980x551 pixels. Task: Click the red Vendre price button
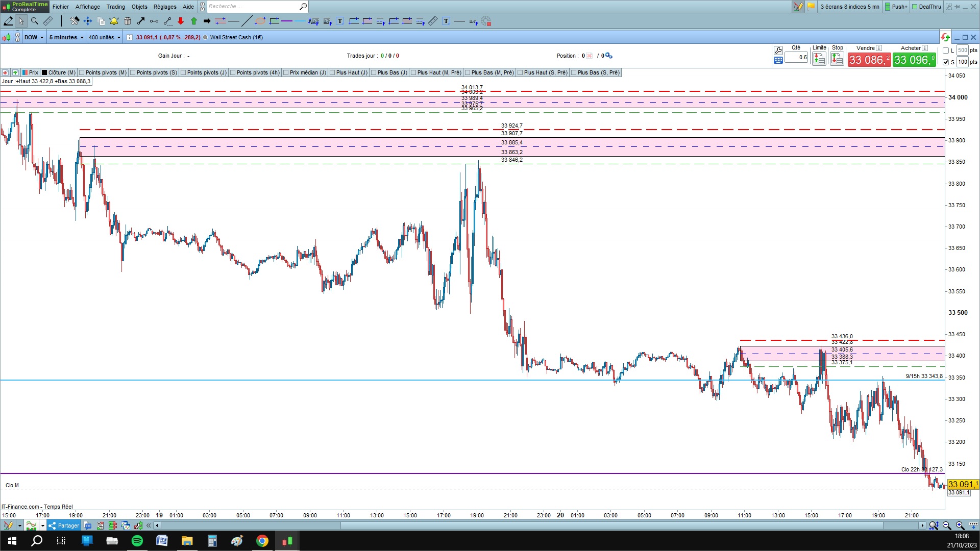[869, 60]
